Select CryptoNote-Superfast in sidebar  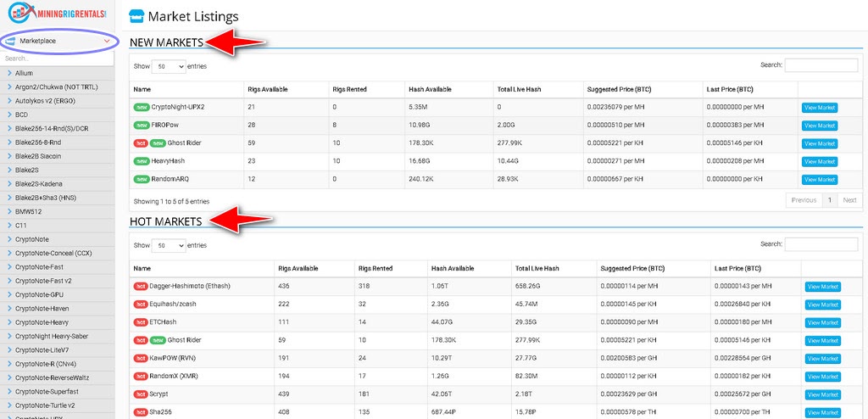click(58, 392)
